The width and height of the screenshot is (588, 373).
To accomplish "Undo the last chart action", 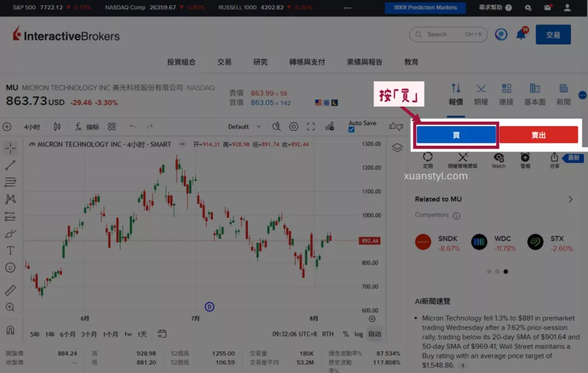I will click(133, 127).
